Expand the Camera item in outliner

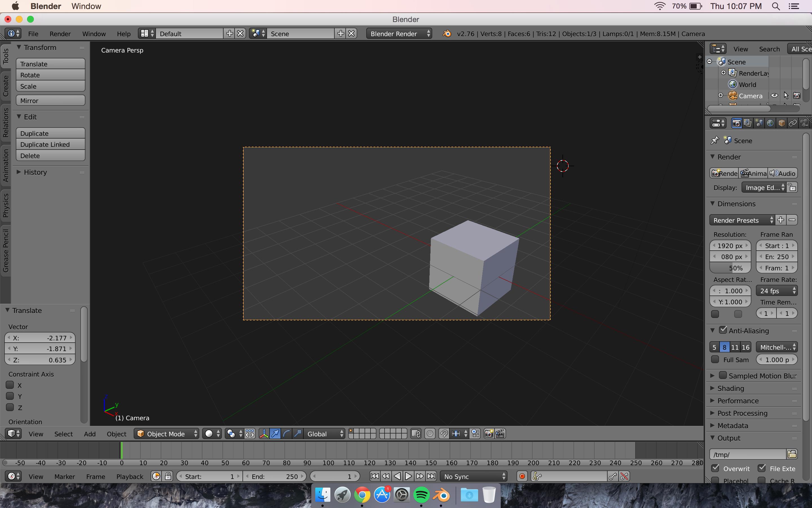[x=720, y=95]
